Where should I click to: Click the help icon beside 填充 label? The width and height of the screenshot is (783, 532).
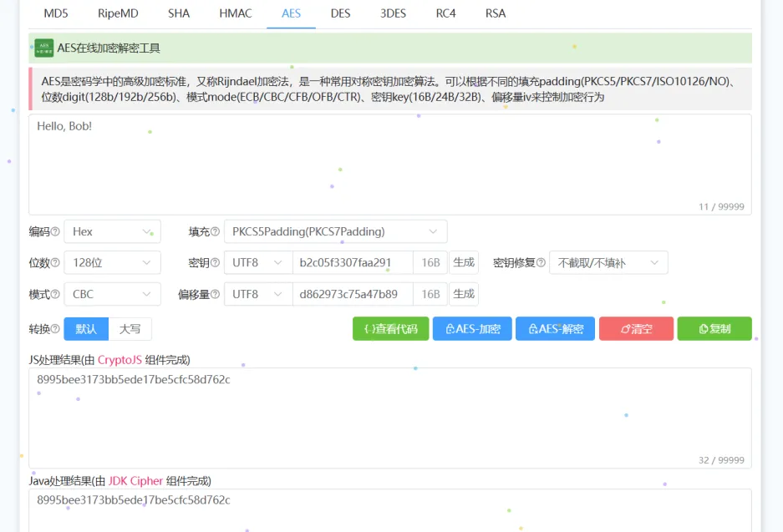coord(216,231)
